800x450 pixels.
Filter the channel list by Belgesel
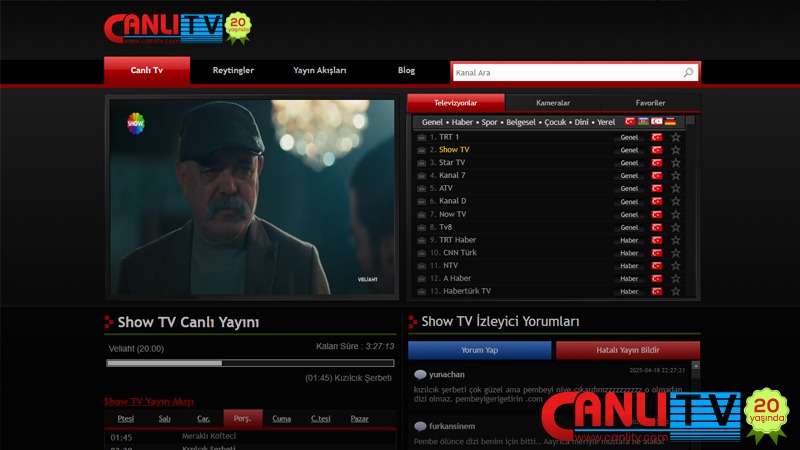pyautogui.click(x=521, y=122)
